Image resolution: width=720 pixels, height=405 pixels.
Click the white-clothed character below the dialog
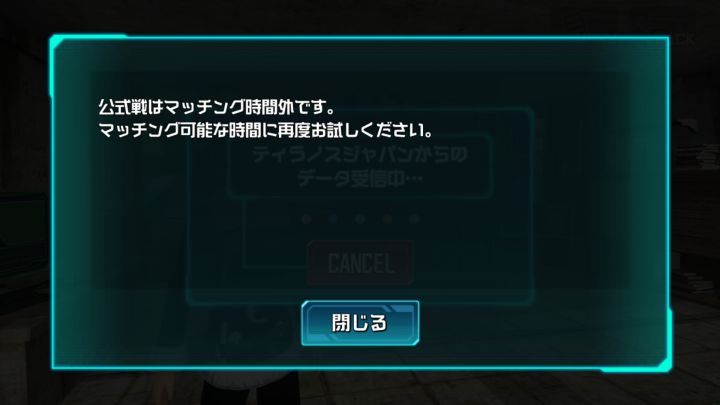click(250, 386)
